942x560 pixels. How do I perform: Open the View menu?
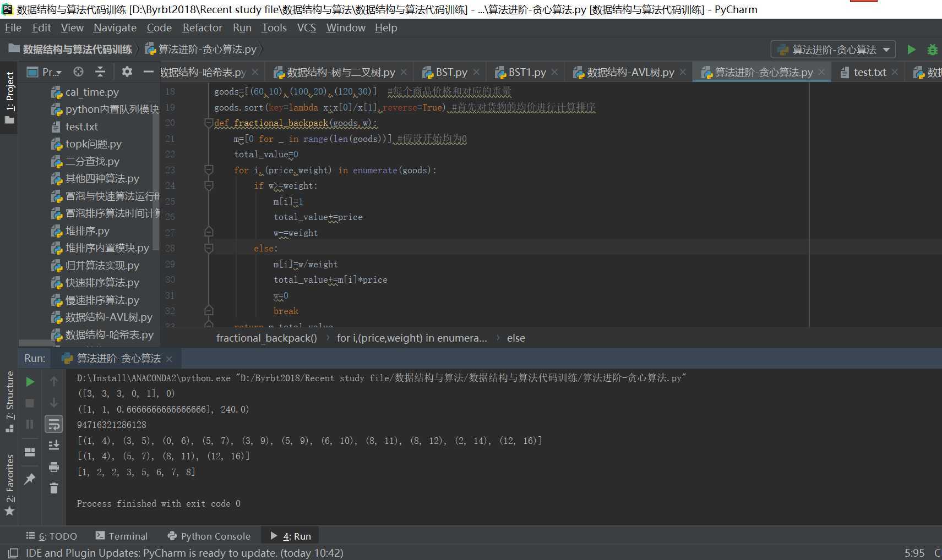72,28
